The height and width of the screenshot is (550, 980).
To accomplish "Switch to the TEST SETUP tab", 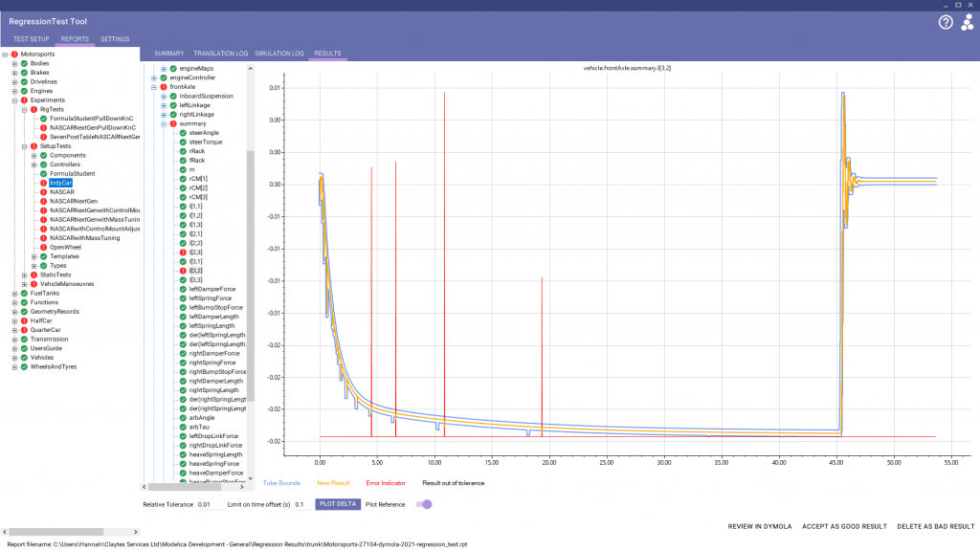I will coord(32,39).
